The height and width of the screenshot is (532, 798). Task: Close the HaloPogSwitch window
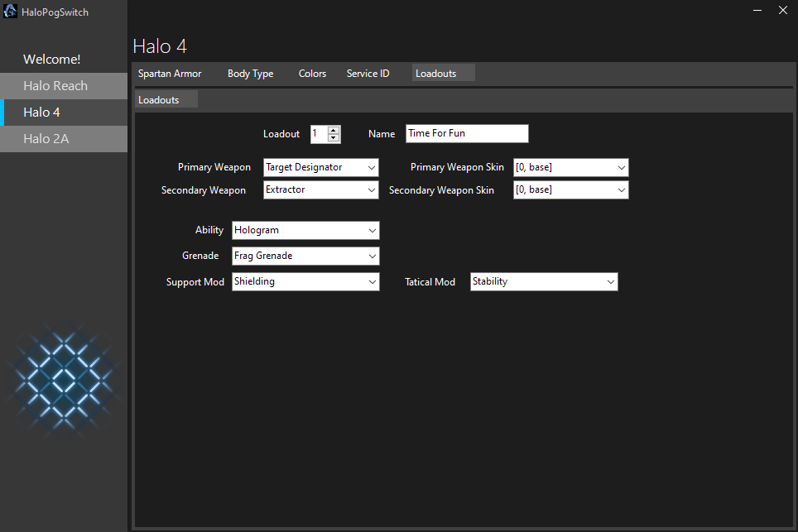(783, 10)
